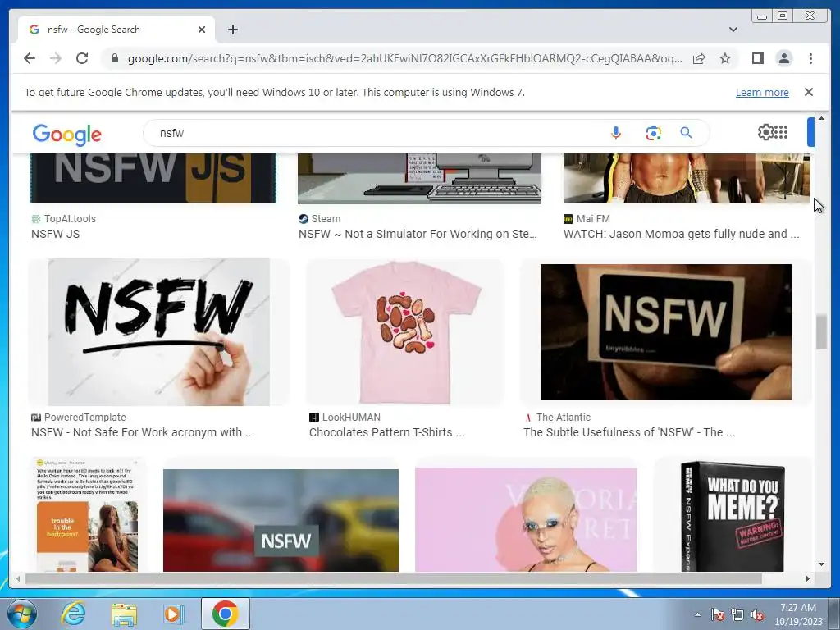
Task: Open the NSFW JS image thumbnail
Action: [153, 178]
